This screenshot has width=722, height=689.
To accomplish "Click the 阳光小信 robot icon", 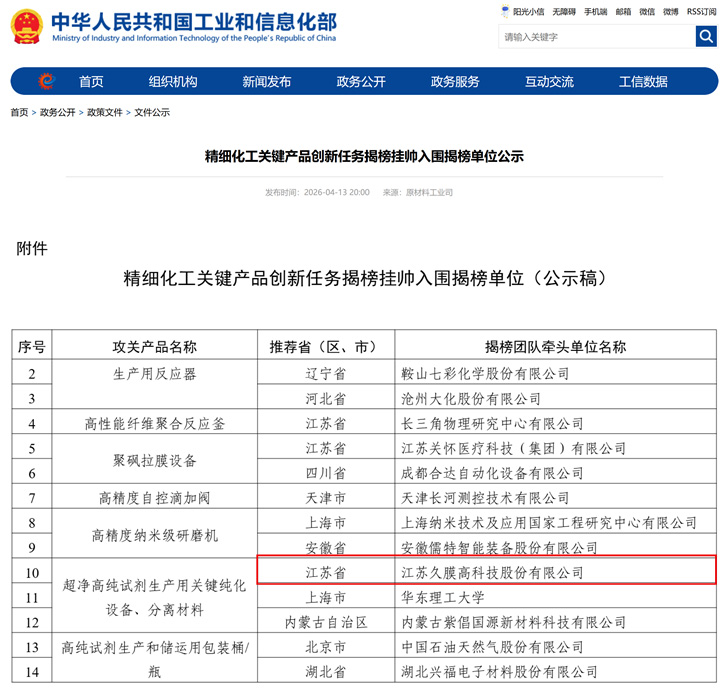I will 505,12.
